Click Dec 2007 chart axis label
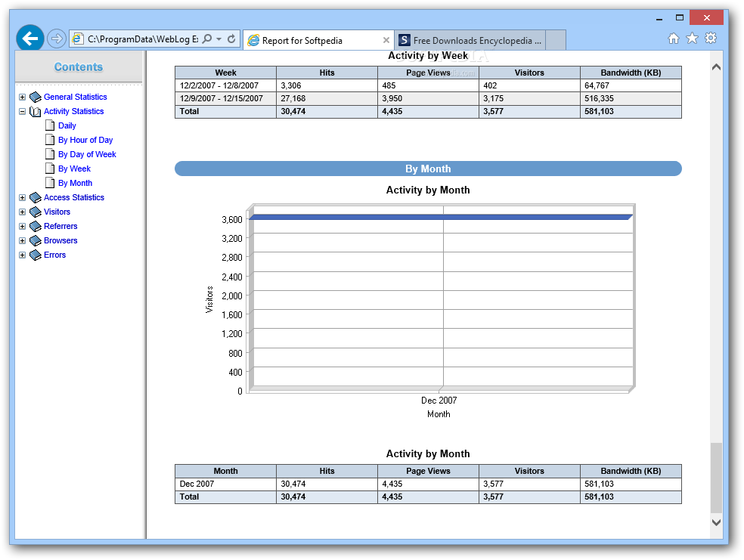Image resolution: width=744 pixels, height=560 pixels. pyautogui.click(x=439, y=401)
